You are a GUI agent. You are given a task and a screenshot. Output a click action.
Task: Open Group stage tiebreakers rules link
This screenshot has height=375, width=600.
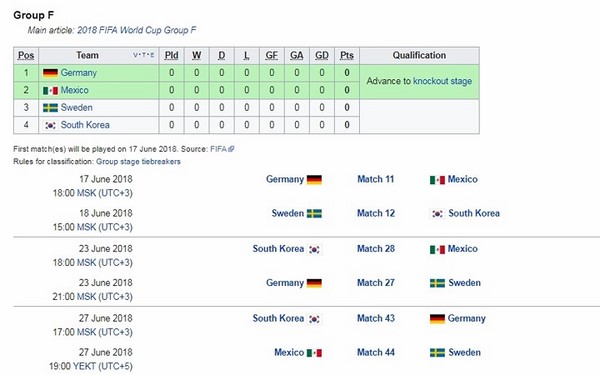138,161
